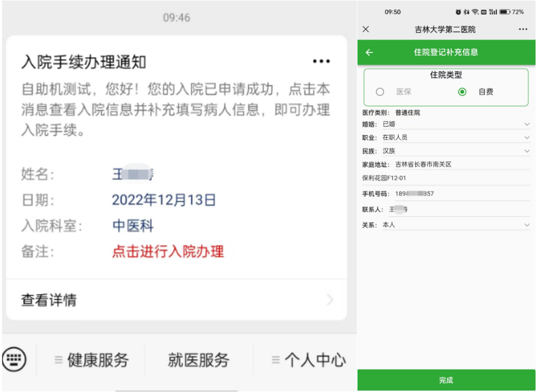The height and width of the screenshot is (392, 537).
Task: Open the 就医服务 menu
Action: pos(199,360)
